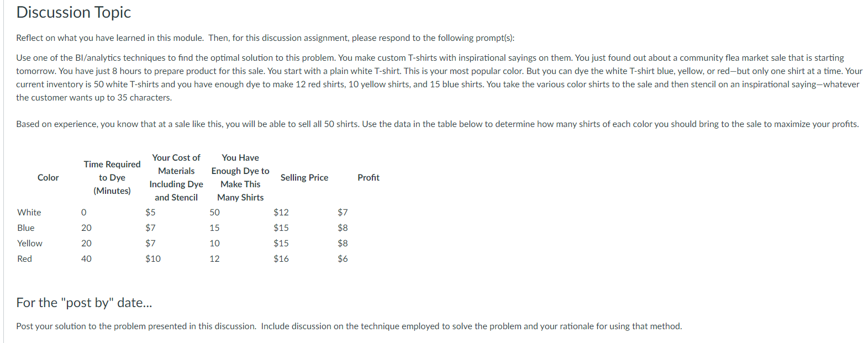Image resolution: width=868 pixels, height=343 pixels.
Task: Click the White profit $7 cell
Action: (x=343, y=212)
